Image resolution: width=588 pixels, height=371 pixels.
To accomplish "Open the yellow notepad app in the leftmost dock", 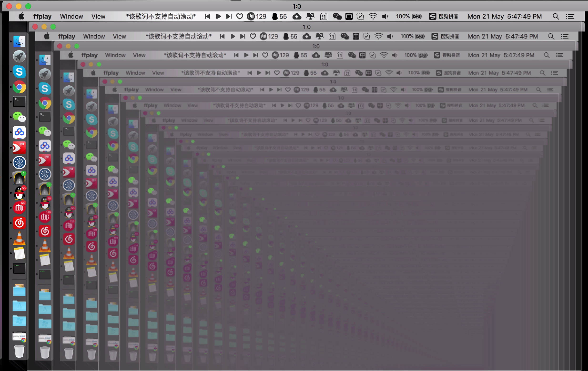I will tap(19, 253).
